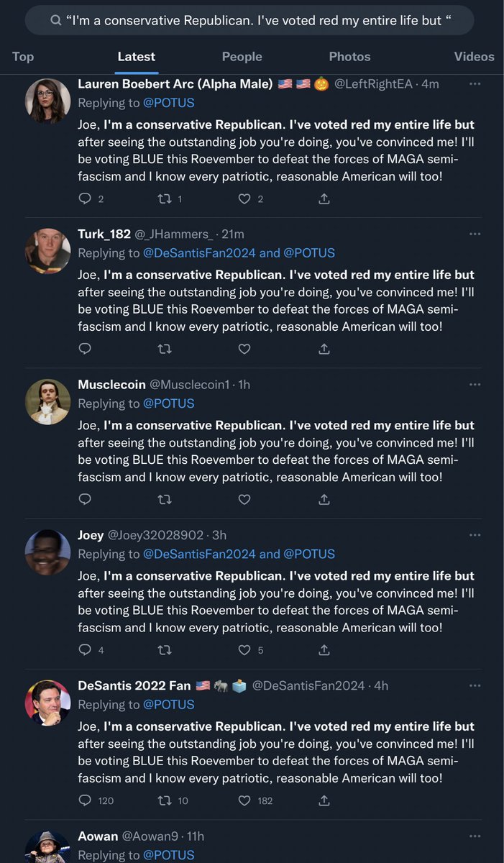Open DeSantis 2022 Fan's avatar
This screenshot has width=504, height=863.
tap(47, 703)
